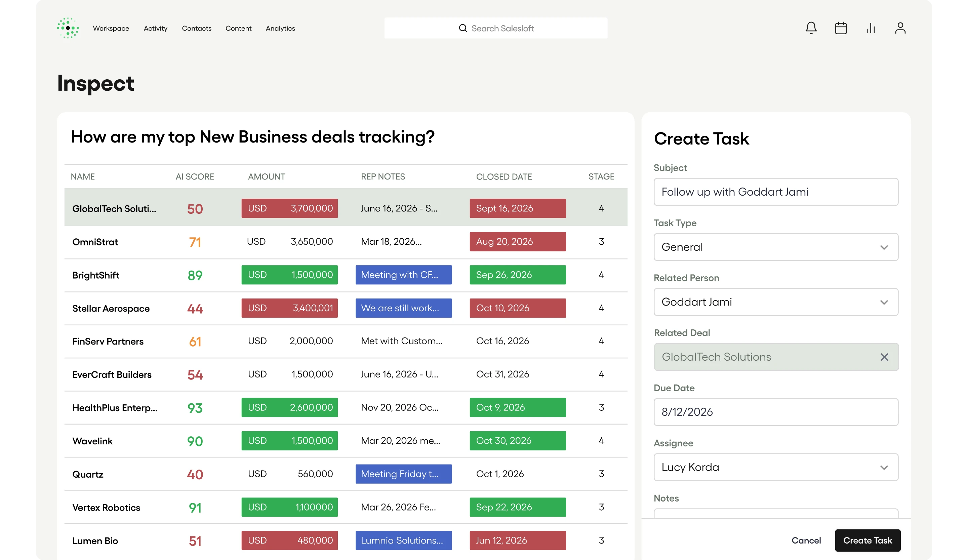The image size is (968, 560).
Task: Click the Salesloft dotted logo icon
Action: pos(68,28)
